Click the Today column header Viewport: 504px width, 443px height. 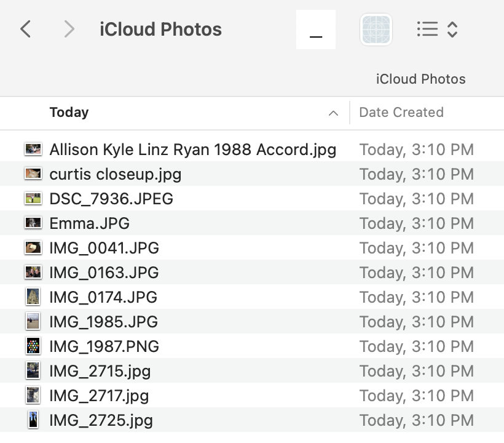coord(69,113)
